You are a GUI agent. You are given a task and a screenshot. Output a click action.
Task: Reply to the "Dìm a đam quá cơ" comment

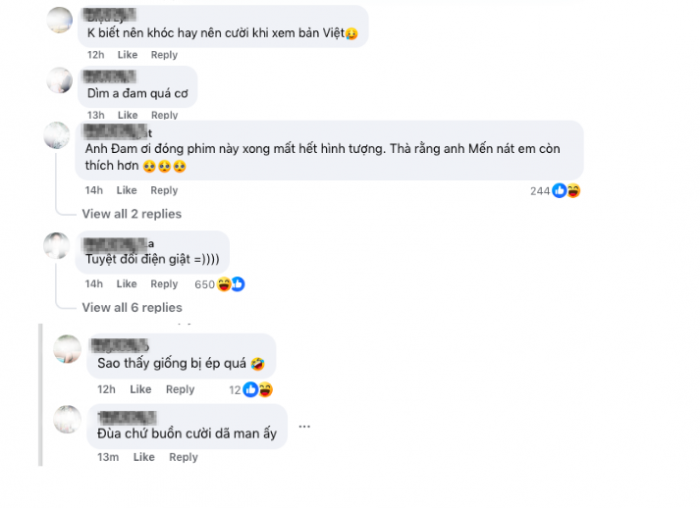[x=164, y=115]
